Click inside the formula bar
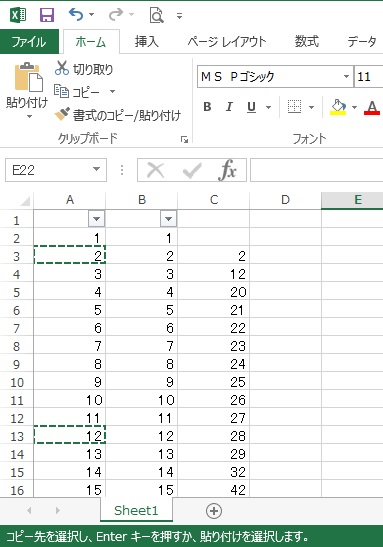 (x=316, y=170)
